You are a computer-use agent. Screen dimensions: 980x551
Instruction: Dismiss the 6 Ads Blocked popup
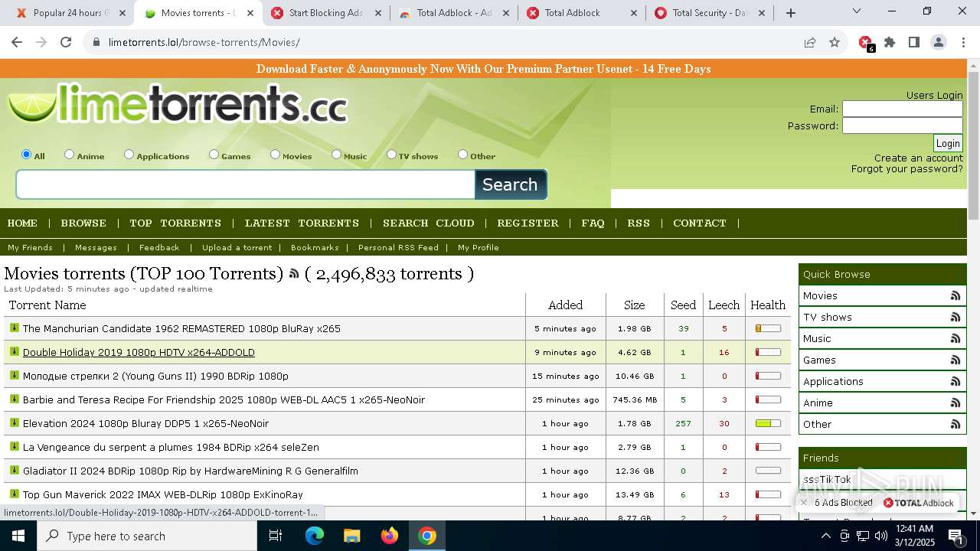803,503
